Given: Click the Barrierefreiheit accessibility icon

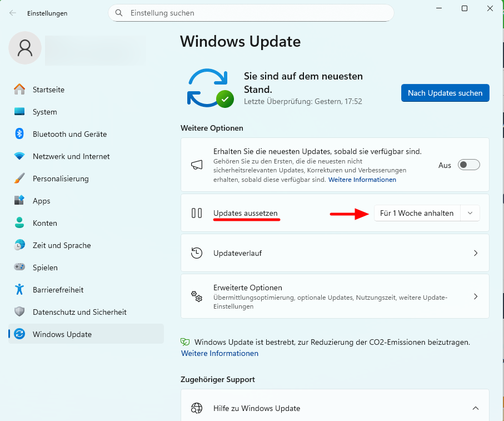Looking at the screenshot, I should 19,289.
